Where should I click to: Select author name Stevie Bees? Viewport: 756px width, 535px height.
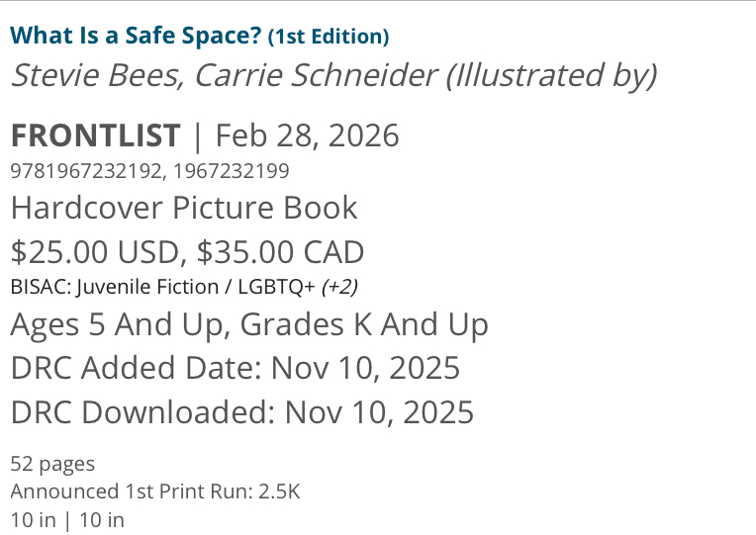click(x=96, y=76)
